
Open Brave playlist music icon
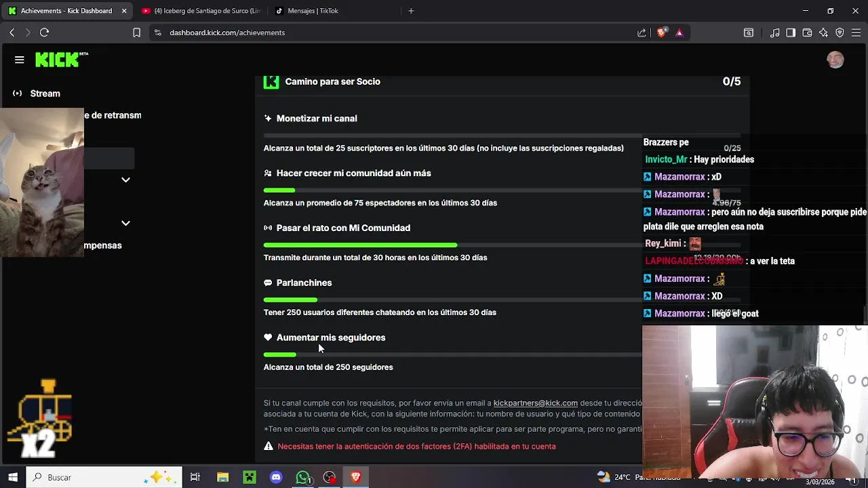[x=774, y=32]
